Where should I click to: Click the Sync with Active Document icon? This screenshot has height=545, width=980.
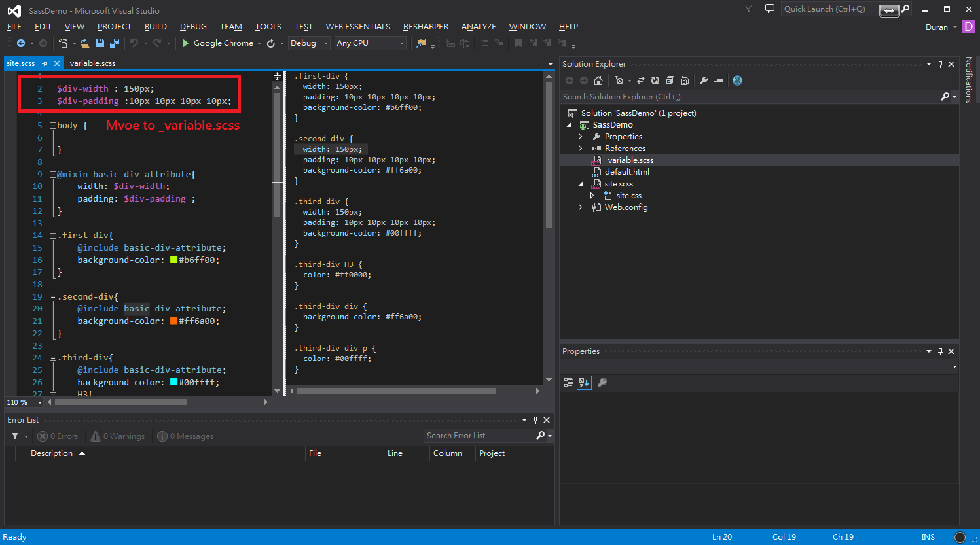click(641, 80)
